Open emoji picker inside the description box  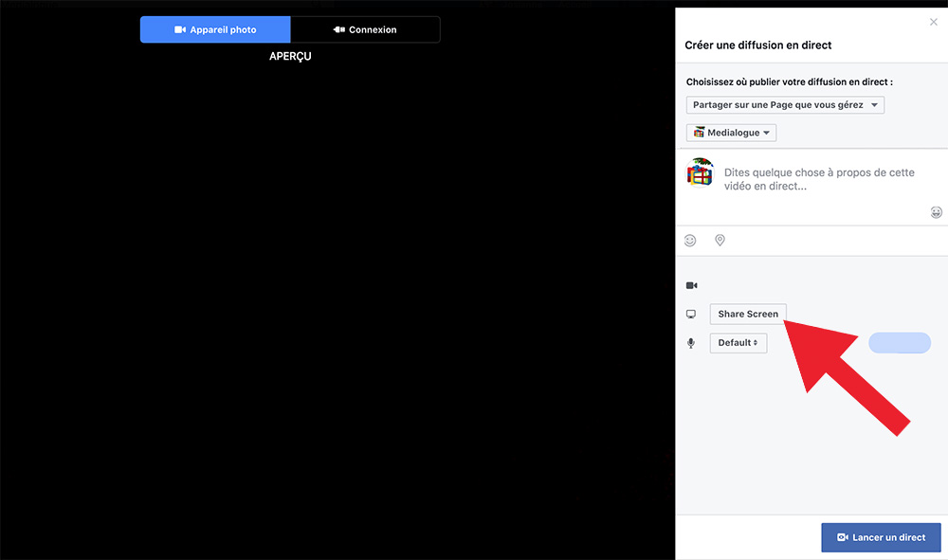[937, 212]
